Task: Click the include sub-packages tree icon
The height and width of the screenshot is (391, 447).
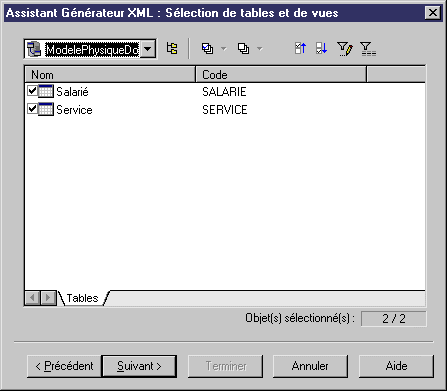Action: [x=172, y=49]
